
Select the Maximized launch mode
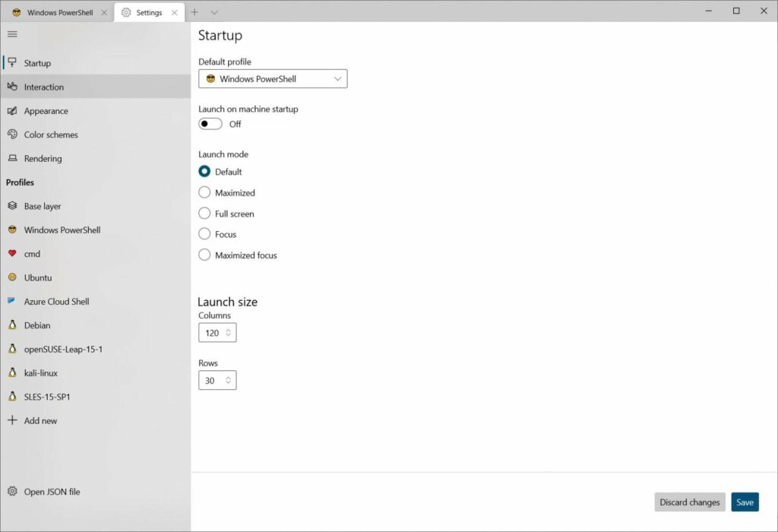(x=204, y=192)
